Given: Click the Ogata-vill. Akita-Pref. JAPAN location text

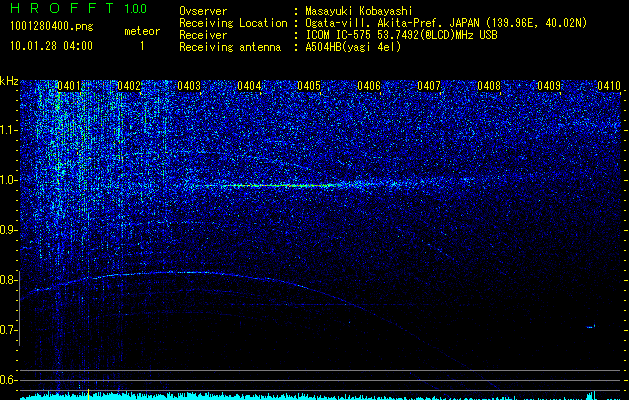Looking at the screenshot, I should tap(446, 23).
